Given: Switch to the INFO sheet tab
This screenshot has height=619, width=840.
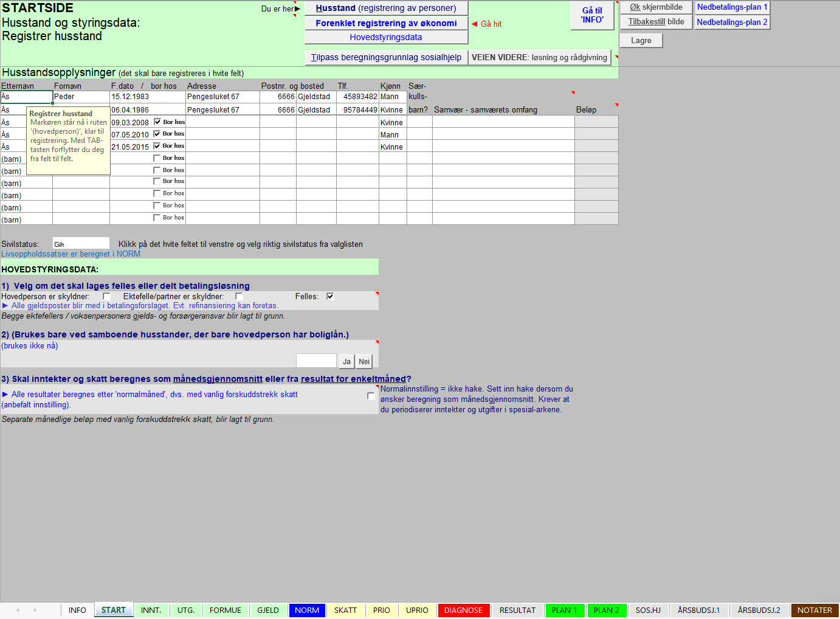Looking at the screenshot, I should (77, 610).
